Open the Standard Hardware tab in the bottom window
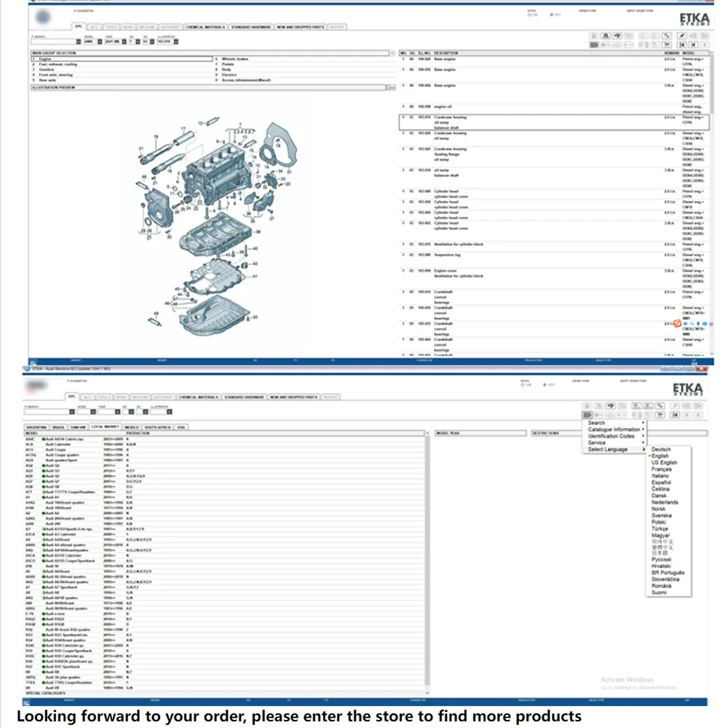This screenshot has height=728, width=728. tap(244, 397)
